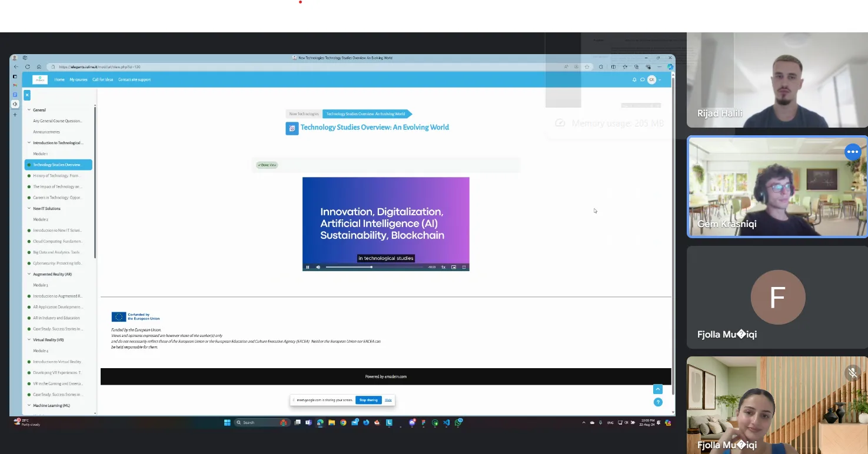Toggle the Done: View completion badge
The width and height of the screenshot is (868, 454).
267,165
